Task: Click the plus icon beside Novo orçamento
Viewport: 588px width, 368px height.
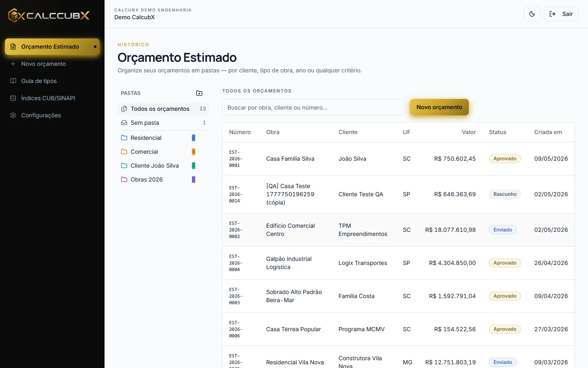Action: pos(13,64)
